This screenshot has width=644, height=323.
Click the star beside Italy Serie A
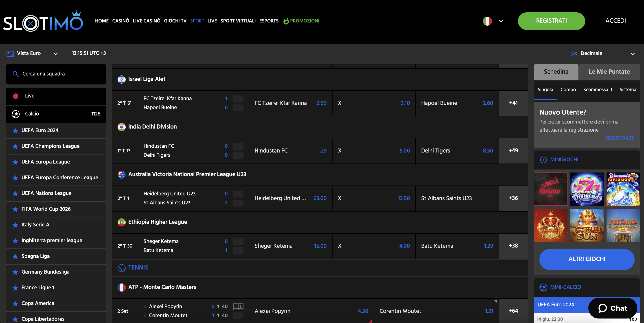point(15,225)
